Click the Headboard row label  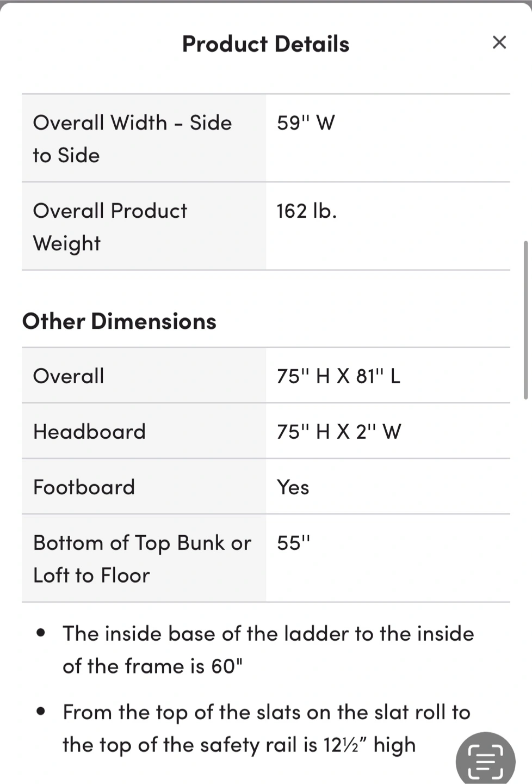(89, 431)
